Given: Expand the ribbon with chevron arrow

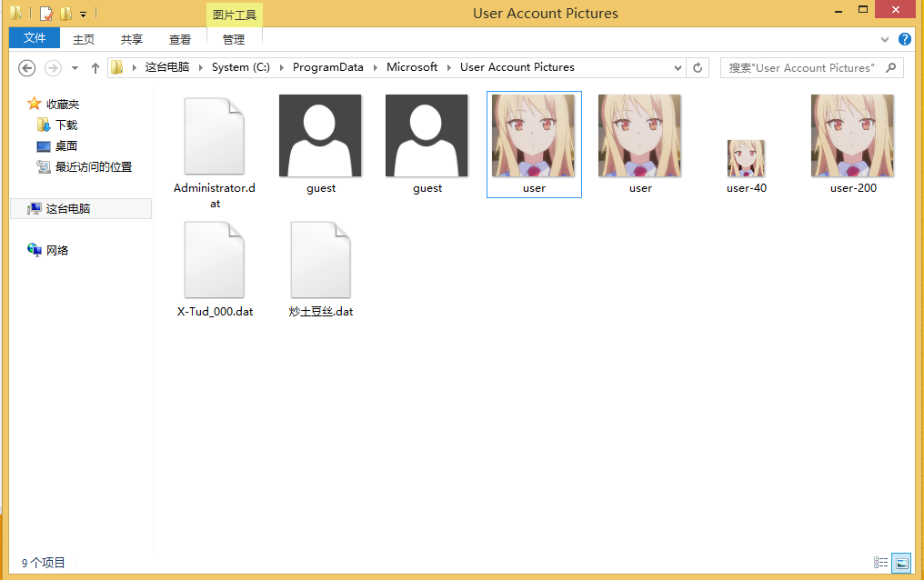Looking at the screenshot, I should point(886,40).
